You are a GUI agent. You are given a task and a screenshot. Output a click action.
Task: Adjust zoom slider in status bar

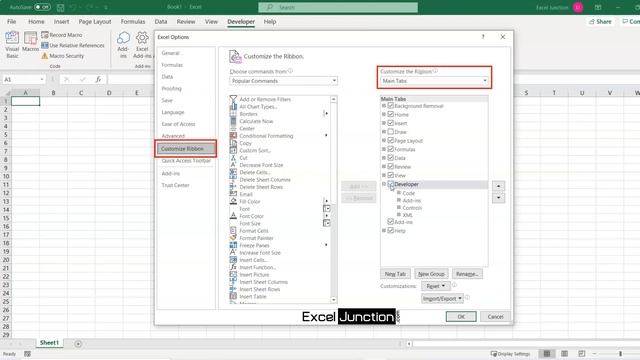620,353
